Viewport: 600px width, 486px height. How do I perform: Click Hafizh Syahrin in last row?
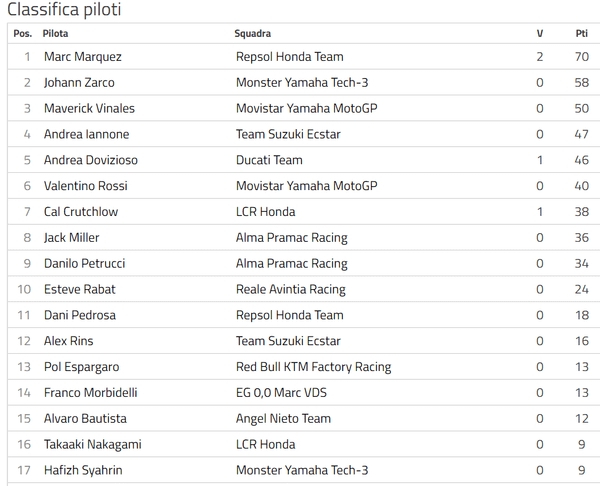tap(83, 470)
